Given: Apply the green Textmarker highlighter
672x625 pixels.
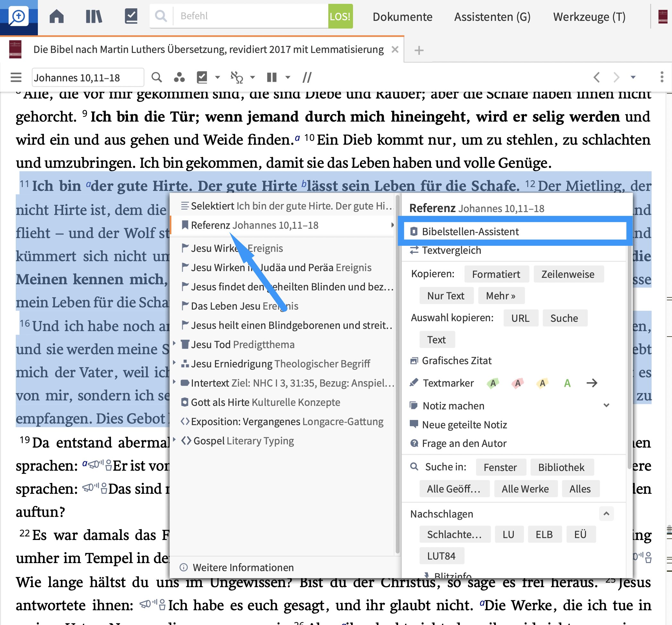Looking at the screenshot, I should (493, 383).
